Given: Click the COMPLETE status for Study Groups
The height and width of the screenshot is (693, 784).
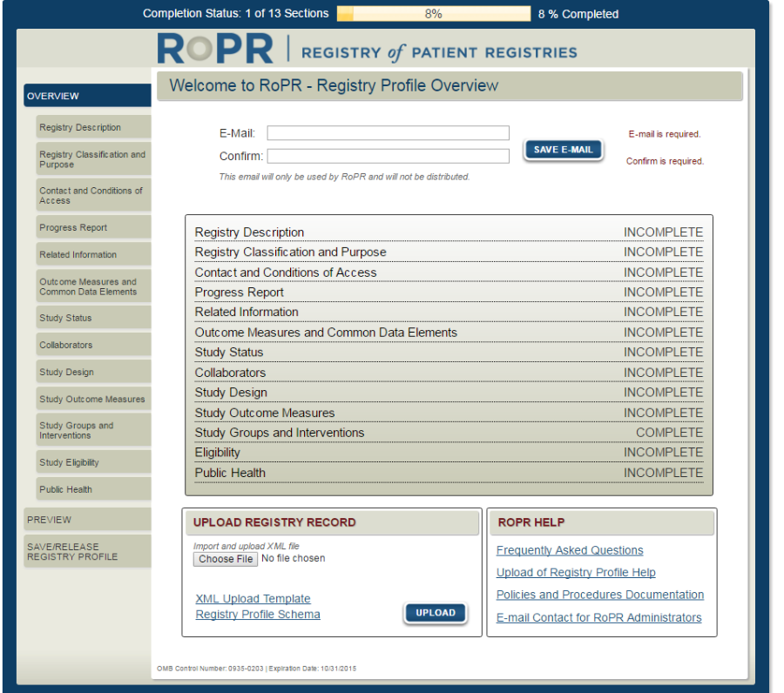Looking at the screenshot, I should (669, 433).
